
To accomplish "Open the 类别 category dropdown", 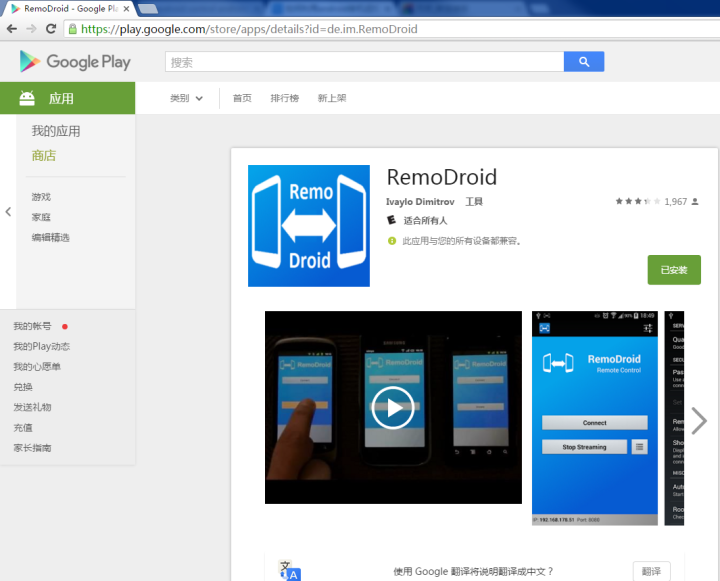I will tap(186, 98).
